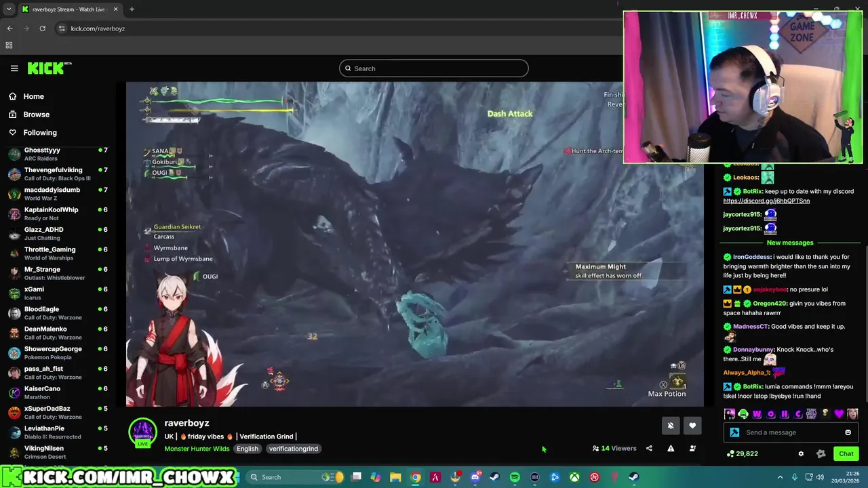
Task: Click the report warning triangle icon
Action: 671,448
